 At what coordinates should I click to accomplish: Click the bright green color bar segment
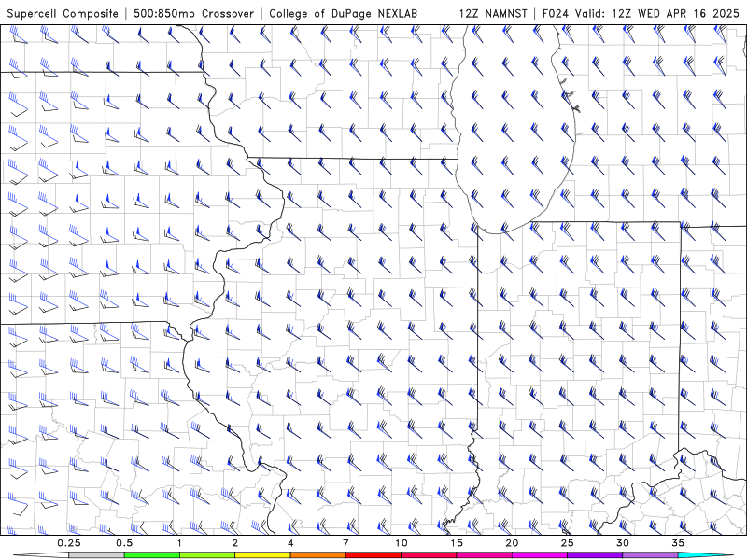tap(152, 555)
